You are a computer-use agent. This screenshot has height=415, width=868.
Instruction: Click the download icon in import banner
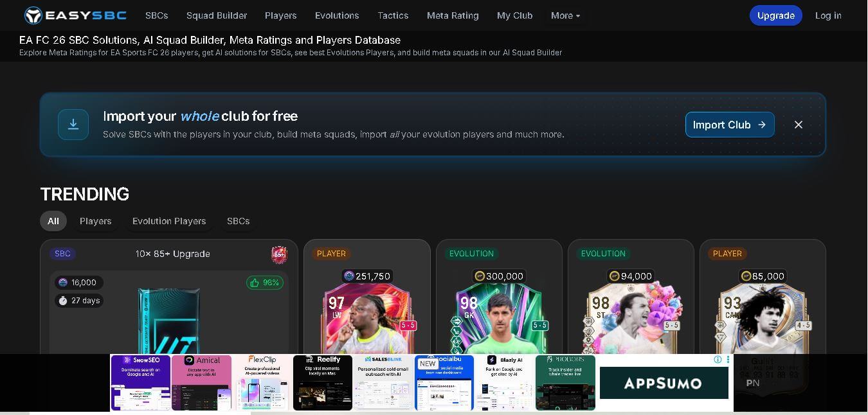73,125
